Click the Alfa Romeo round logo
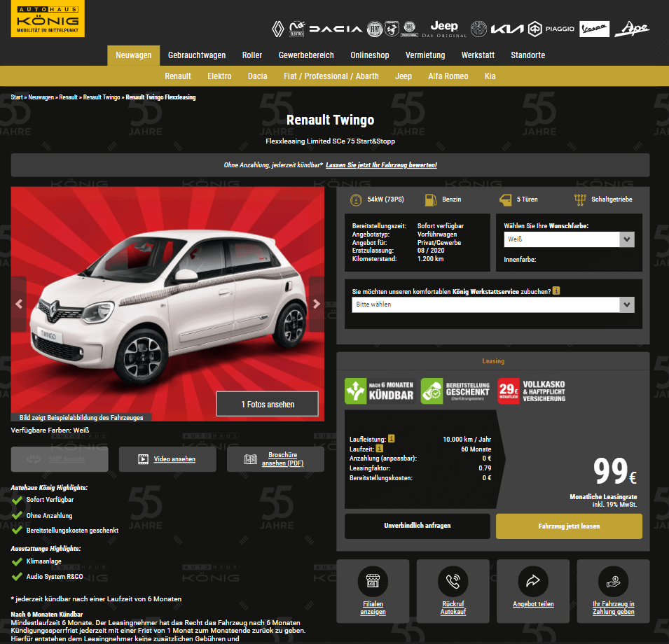The image size is (669, 644). 478,29
